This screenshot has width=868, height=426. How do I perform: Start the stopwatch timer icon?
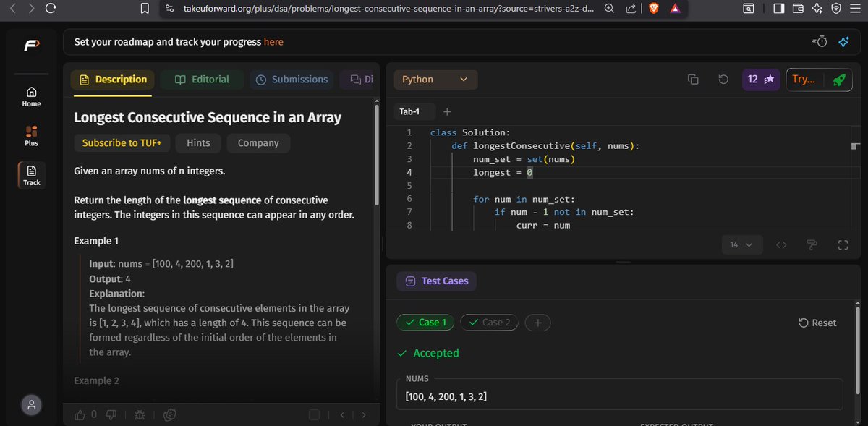tap(821, 42)
